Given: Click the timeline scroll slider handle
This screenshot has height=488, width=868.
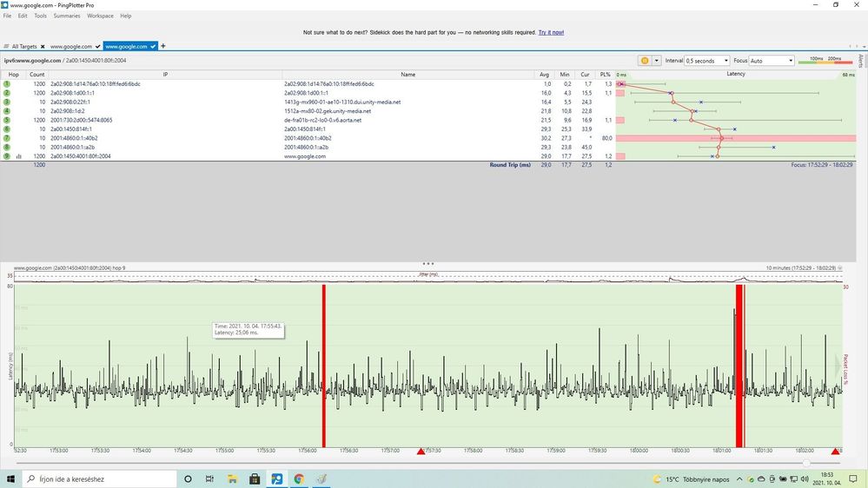Looking at the screenshot, I should pyautogui.click(x=806, y=463).
